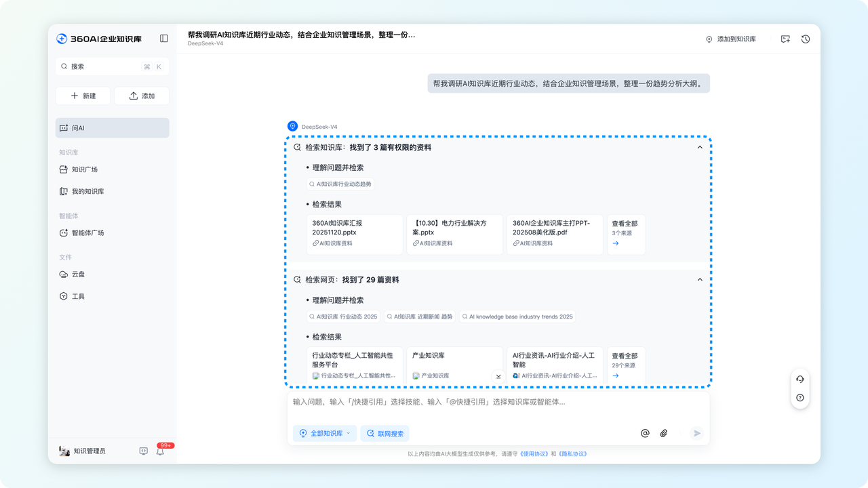Click 查看全部 3个来源

click(x=626, y=235)
